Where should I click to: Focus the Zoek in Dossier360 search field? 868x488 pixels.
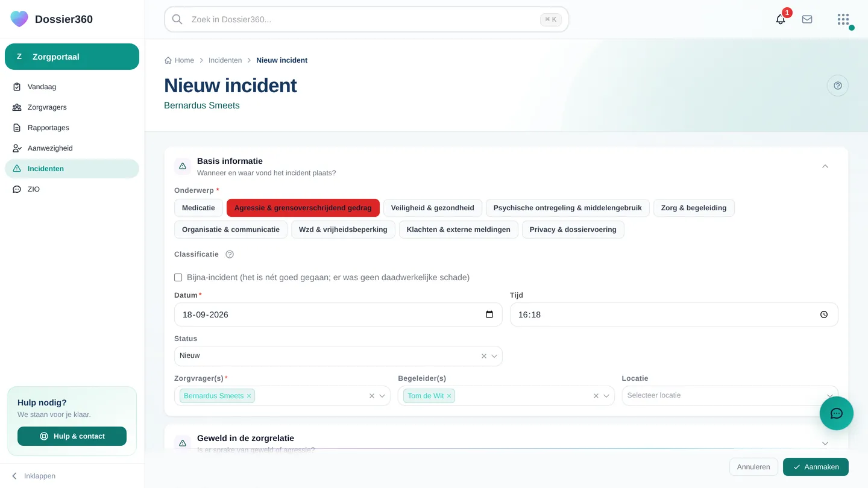[x=366, y=19]
